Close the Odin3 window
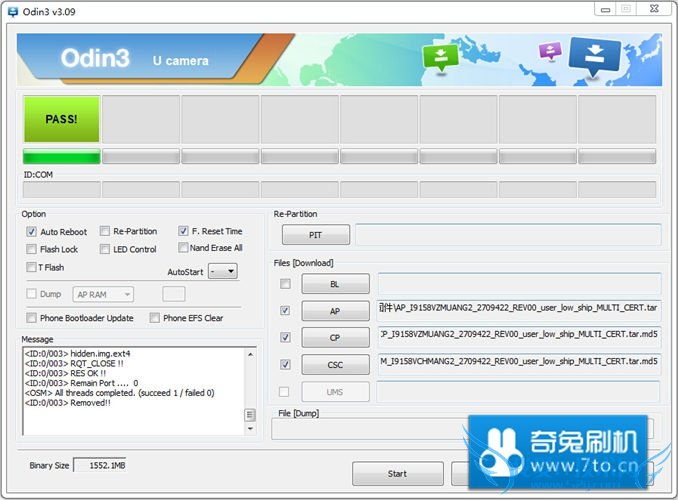 tap(654, 9)
